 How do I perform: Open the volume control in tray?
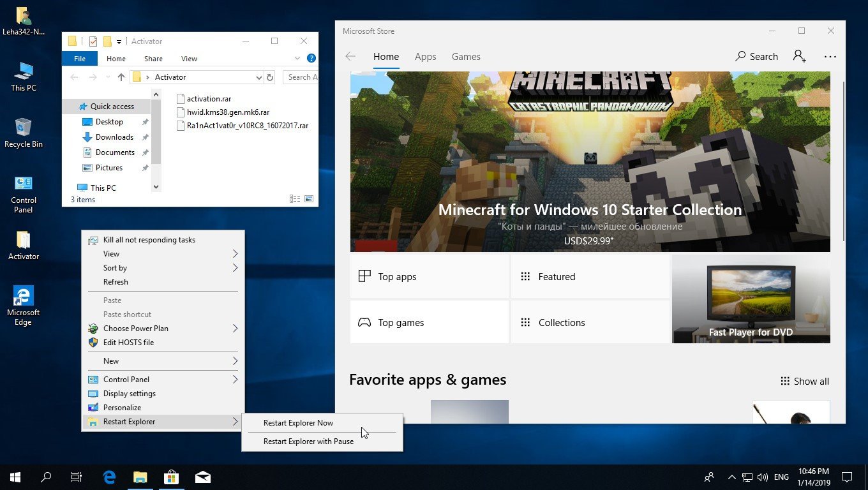[x=762, y=477]
